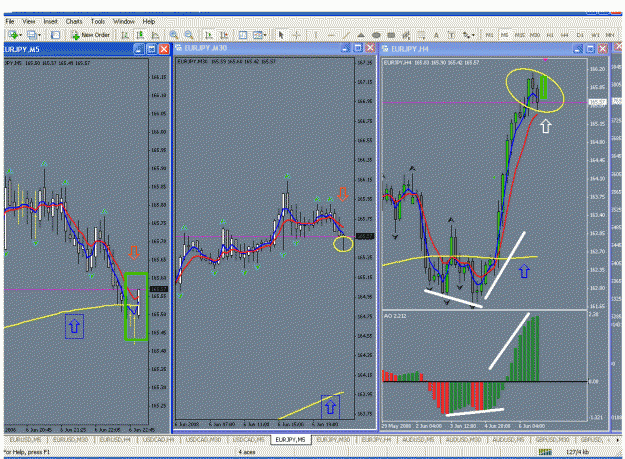This screenshot has width=625, height=459.
Task: Switch to candlesticks chart display
Action: pyautogui.click(x=140, y=35)
